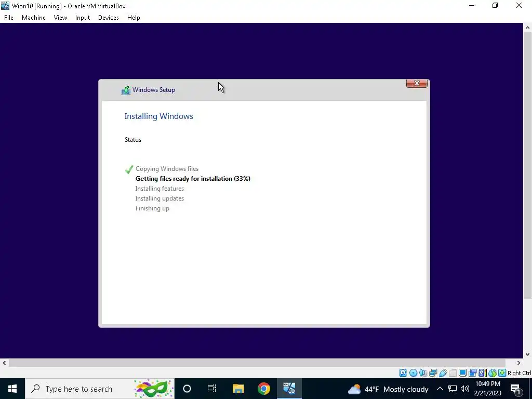The image size is (532, 399).
Task: Click the recording indicator icon
Action: tap(473, 373)
